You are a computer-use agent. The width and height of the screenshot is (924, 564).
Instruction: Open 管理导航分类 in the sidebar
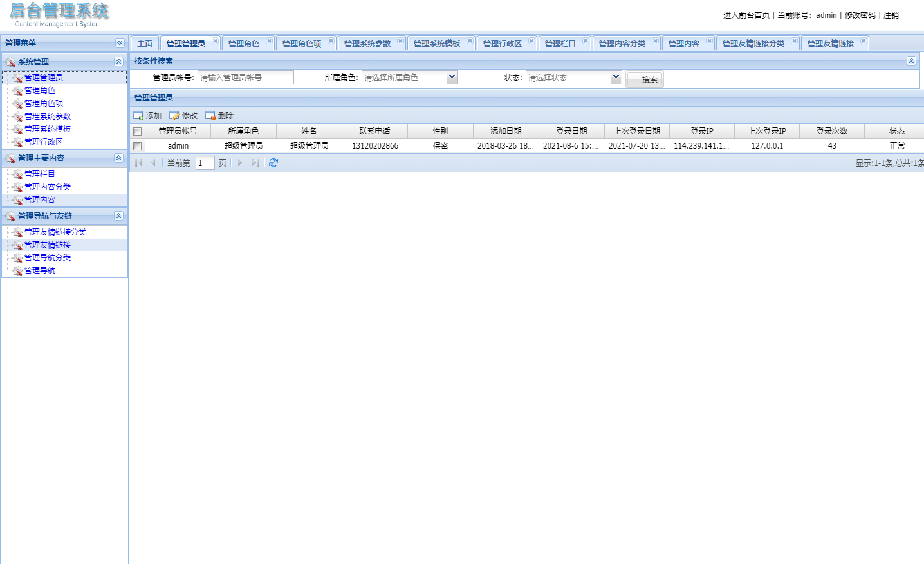[48, 257]
